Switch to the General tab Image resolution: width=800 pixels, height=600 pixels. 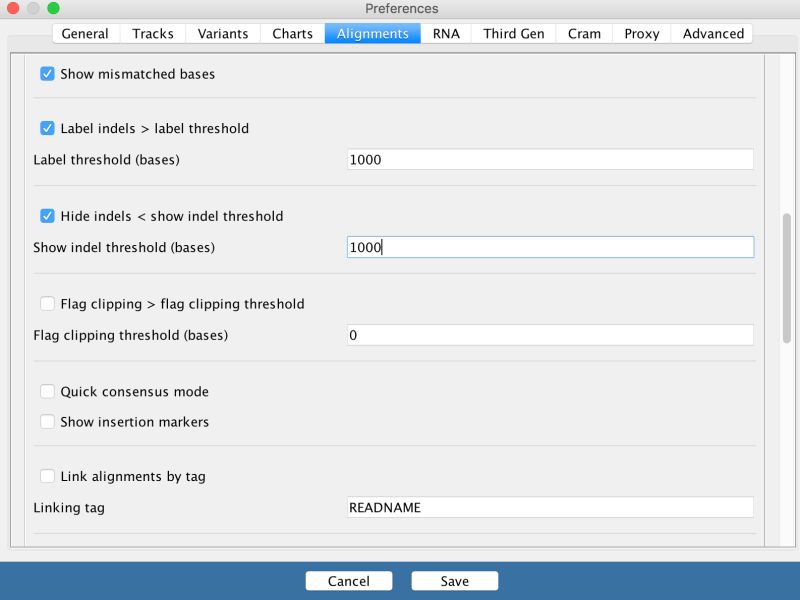(84, 33)
